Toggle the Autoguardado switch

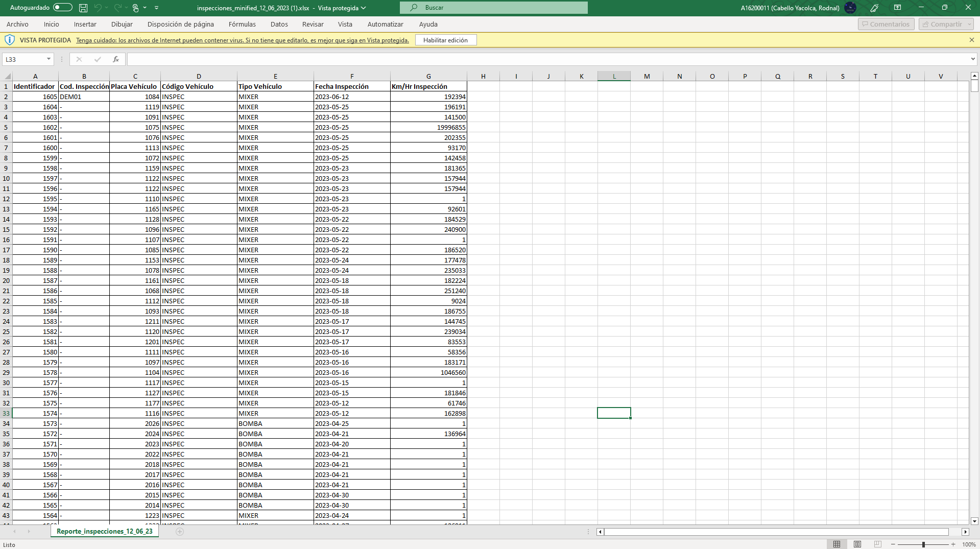62,8
